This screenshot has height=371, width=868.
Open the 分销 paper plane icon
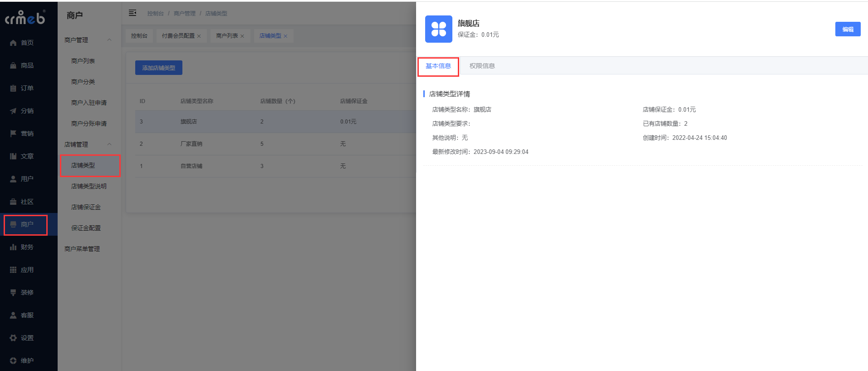coord(13,111)
